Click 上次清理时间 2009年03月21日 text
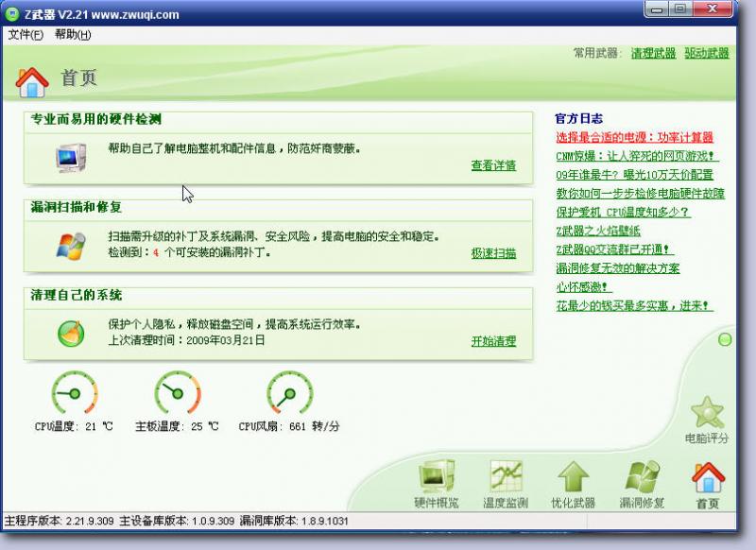 tap(186, 340)
